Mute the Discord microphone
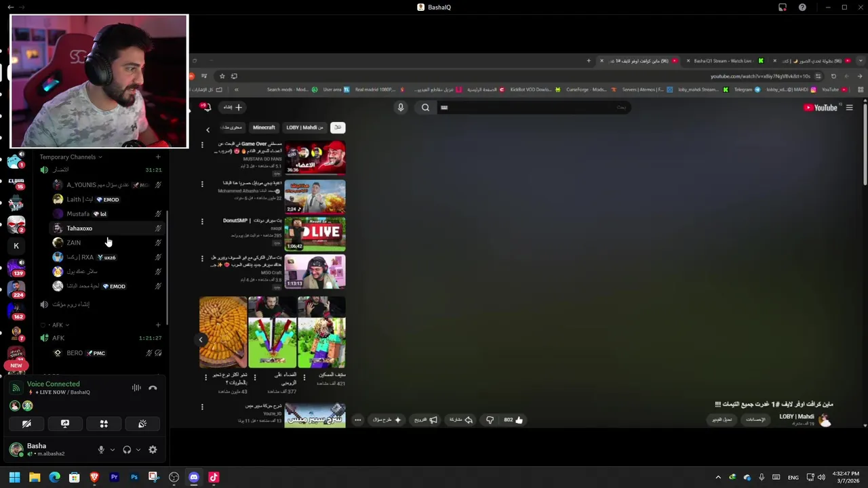Screen dimensions: 868x488 point(101,449)
